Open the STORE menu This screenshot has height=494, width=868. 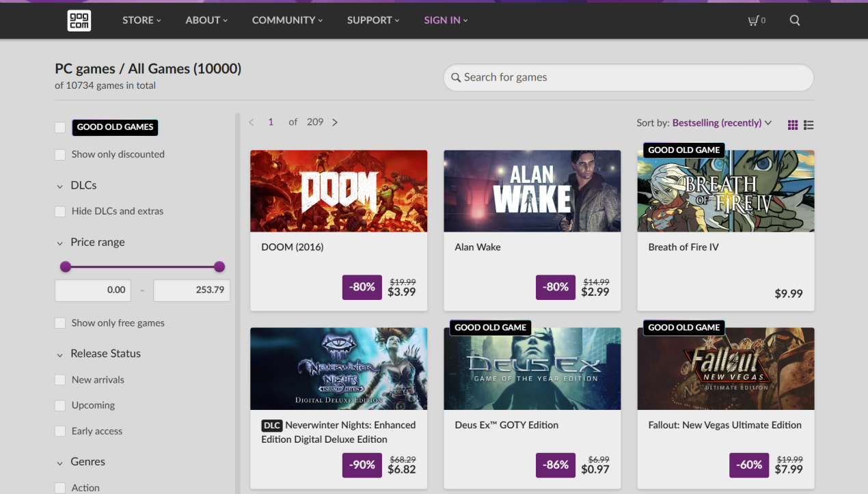point(141,20)
